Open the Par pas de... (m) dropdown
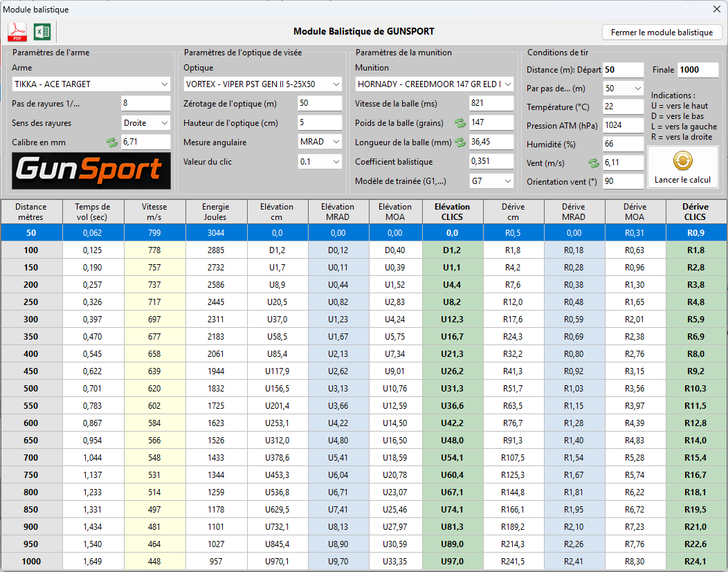Viewport: 728px width, 572px height. coord(623,88)
